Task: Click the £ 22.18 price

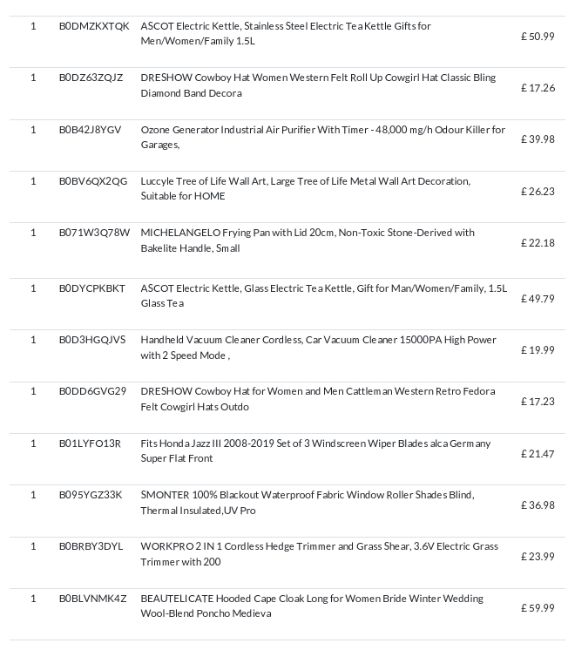Action: click(x=538, y=243)
